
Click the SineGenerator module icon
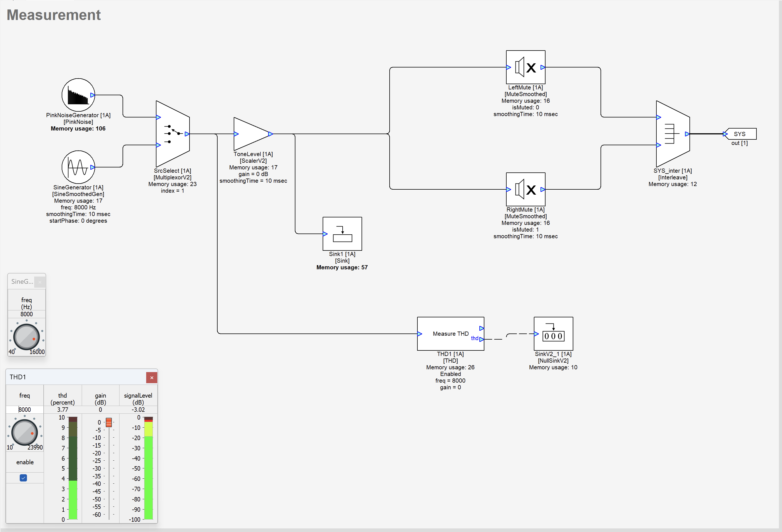pos(78,167)
